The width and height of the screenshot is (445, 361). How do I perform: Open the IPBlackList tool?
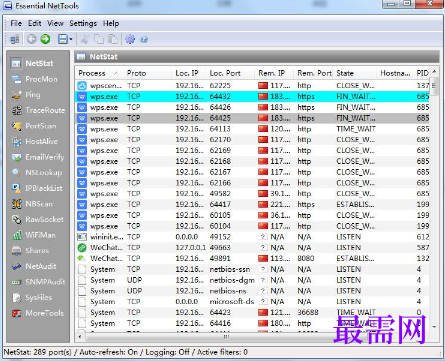37,188
